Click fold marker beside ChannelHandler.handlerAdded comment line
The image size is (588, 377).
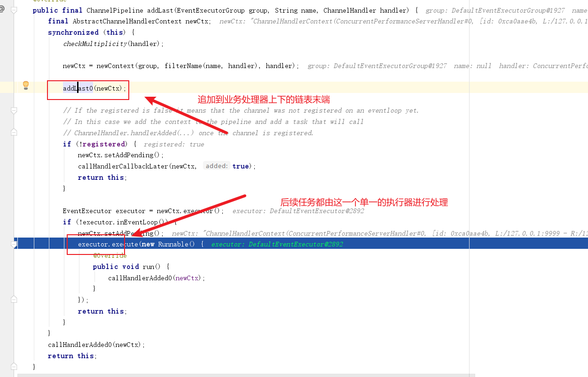(x=14, y=133)
